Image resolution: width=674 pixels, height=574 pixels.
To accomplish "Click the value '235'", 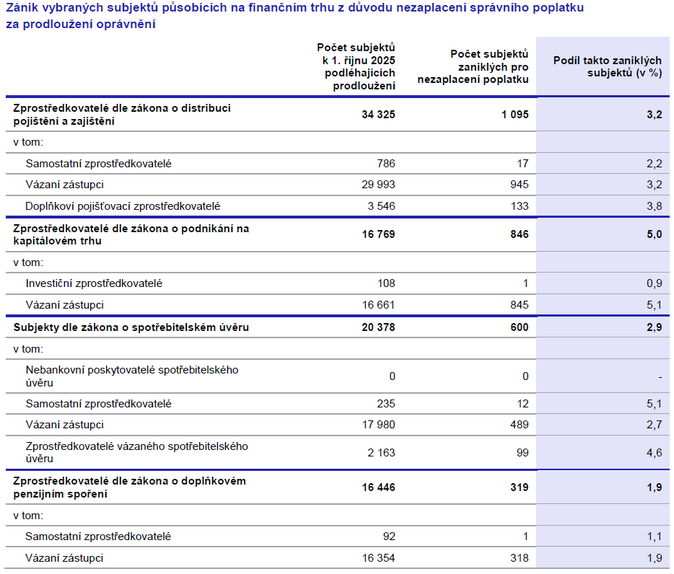I will point(386,404).
